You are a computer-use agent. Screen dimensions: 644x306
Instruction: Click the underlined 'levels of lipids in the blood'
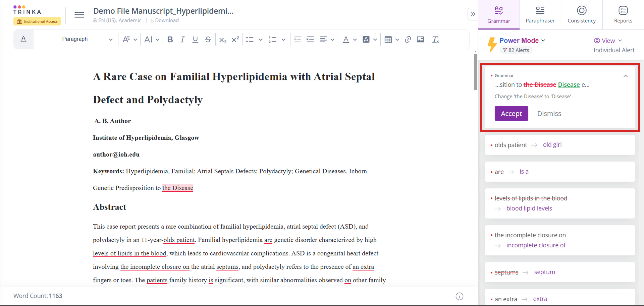click(129, 253)
